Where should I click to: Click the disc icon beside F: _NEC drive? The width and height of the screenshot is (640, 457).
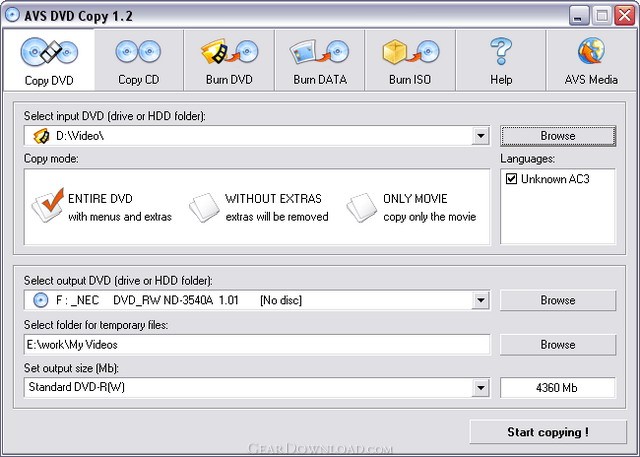[40, 300]
